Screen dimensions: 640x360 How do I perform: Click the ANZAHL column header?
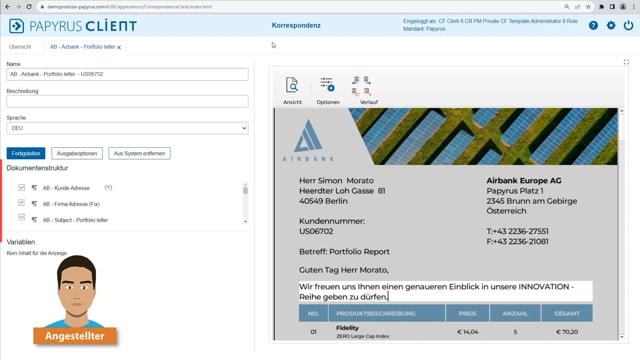(515, 313)
